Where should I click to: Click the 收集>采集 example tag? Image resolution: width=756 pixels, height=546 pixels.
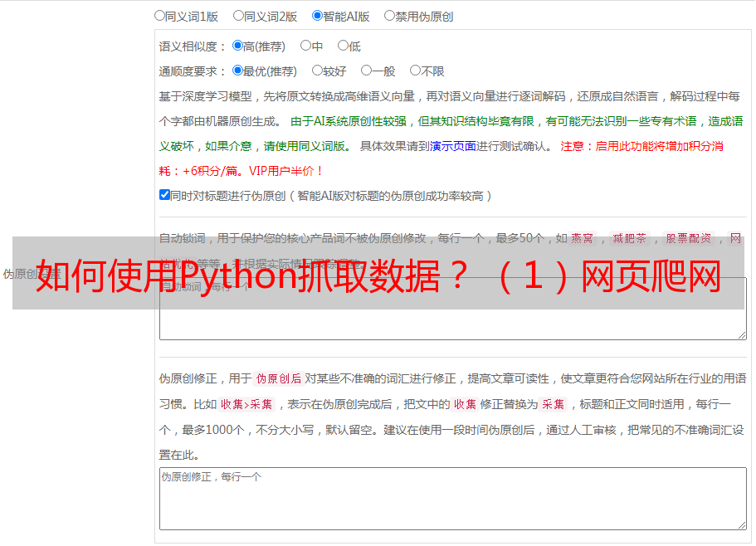point(246,404)
